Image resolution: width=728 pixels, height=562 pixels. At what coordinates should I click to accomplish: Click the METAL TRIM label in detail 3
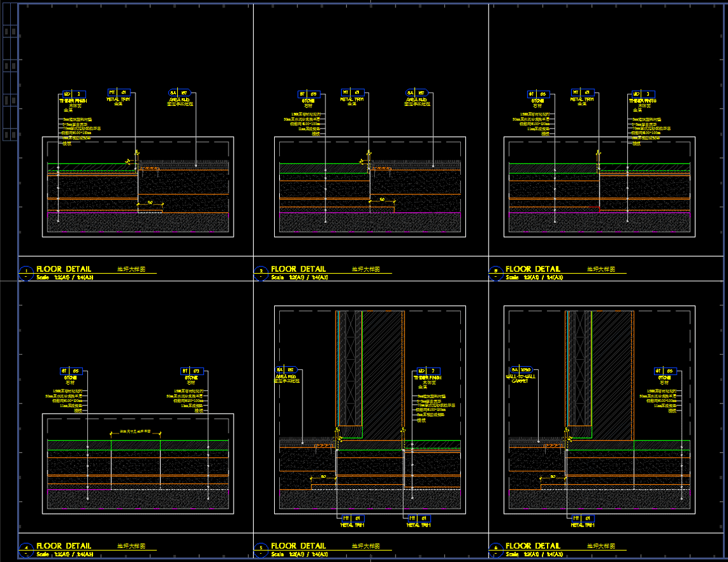tap(582, 99)
